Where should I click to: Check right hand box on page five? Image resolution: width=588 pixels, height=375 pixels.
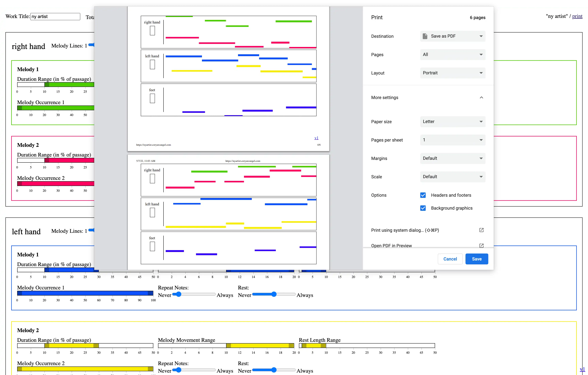tap(152, 179)
